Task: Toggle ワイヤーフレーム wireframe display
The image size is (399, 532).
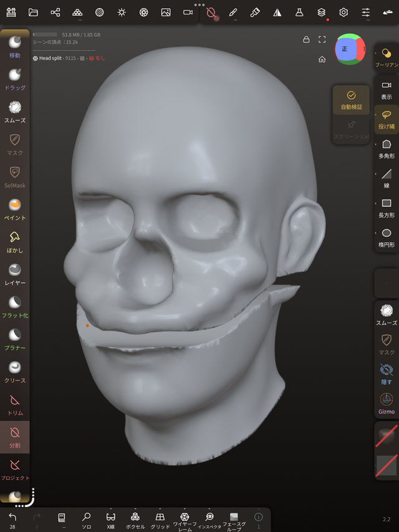Action: (x=184, y=520)
